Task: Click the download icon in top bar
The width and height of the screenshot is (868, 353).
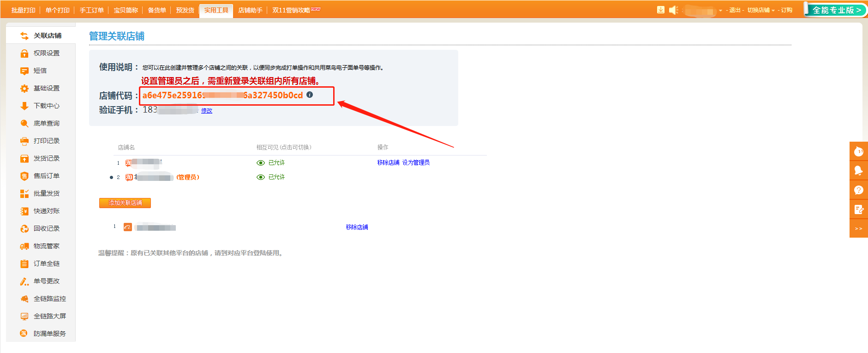Action: [661, 10]
